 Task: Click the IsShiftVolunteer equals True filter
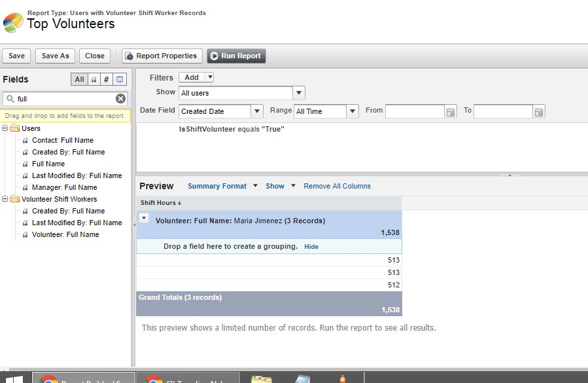tap(232, 129)
